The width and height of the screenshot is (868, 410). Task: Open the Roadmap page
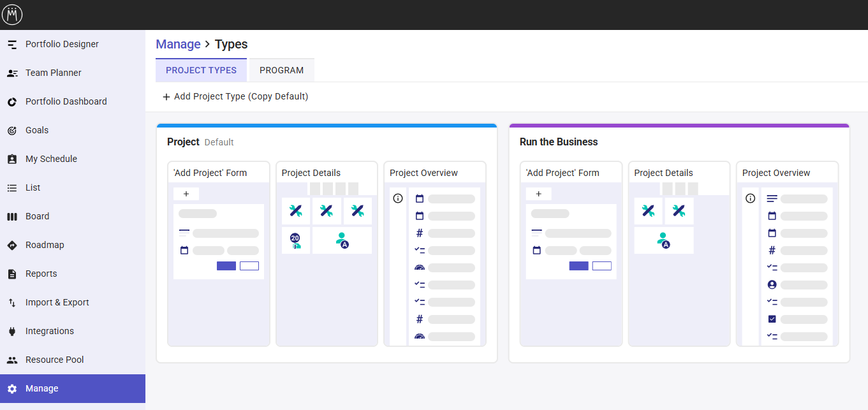[45, 245]
